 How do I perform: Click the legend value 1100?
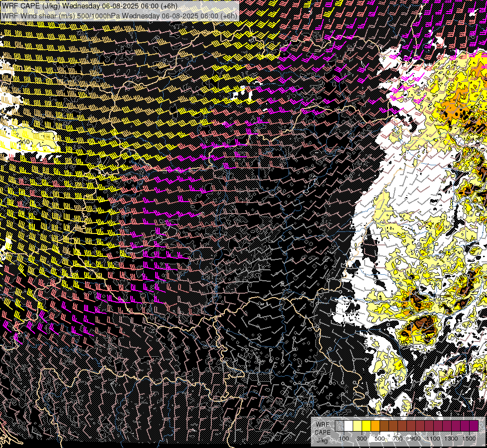click(433, 439)
